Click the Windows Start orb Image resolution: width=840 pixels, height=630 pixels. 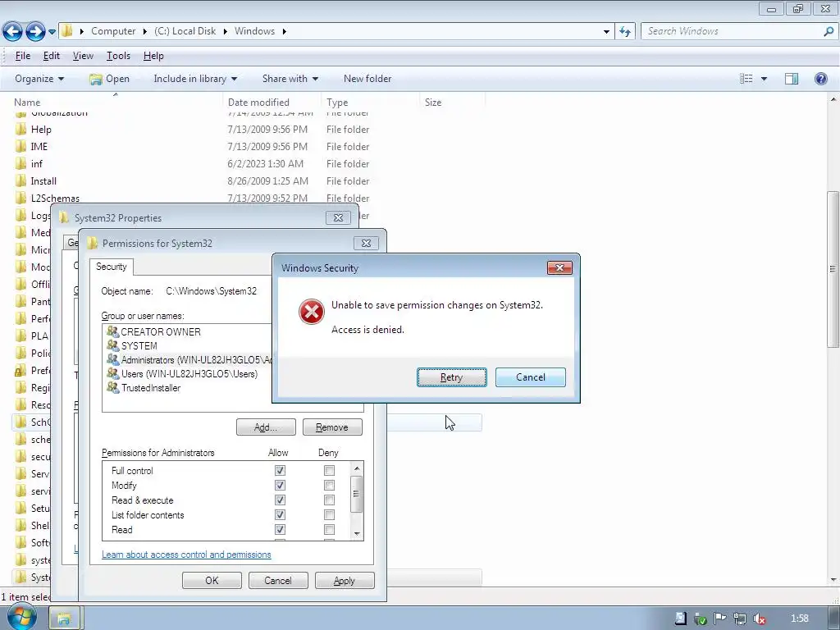pyautogui.click(x=22, y=617)
